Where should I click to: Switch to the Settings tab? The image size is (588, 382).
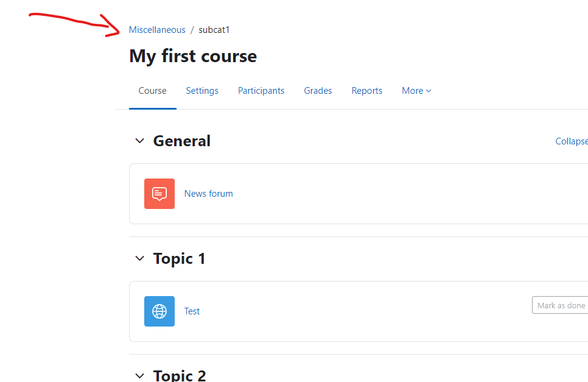tap(202, 91)
